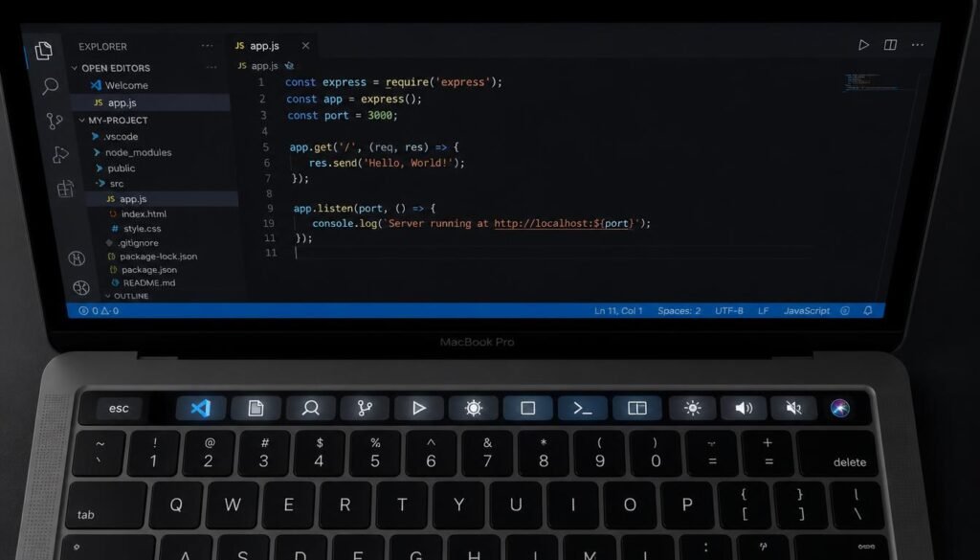Screen dimensions: 980x560
Task: Close the app.js editor tab
Action: [x=305, y=46]
